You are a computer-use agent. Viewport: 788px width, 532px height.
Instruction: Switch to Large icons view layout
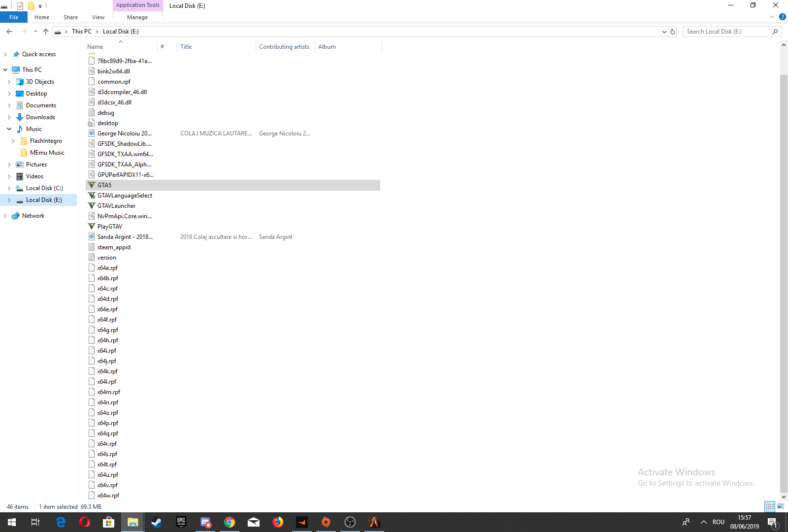pyautogui.click(x=781, y=506)
